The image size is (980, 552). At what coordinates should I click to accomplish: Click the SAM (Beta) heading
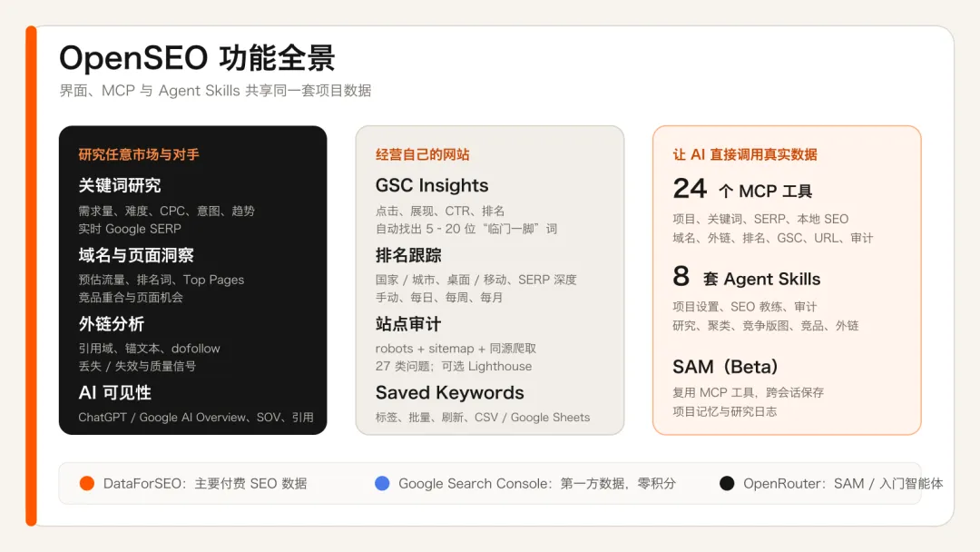coord(725,367)
